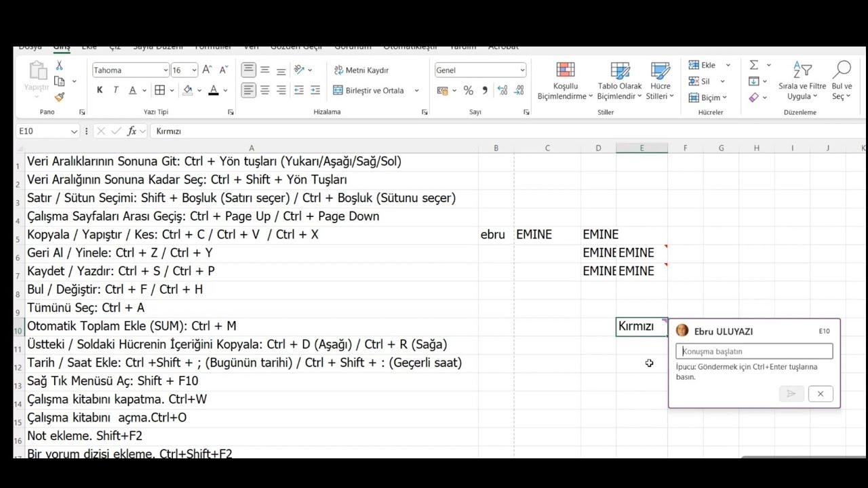Click the Borders grid icon
Image resolution: width=868 pixels, height=488 pixels.
159,90
